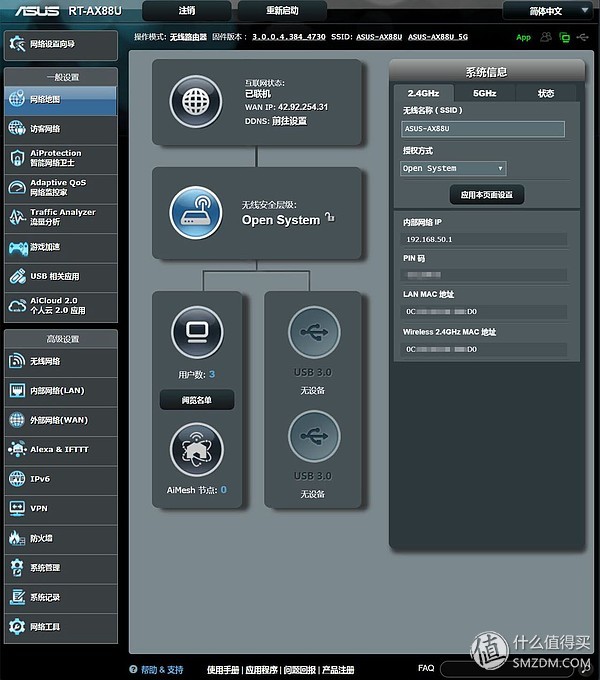This screenshot has width=600, height=680.
Task: Click the USB status icon in header
Action: pos(583,37)
